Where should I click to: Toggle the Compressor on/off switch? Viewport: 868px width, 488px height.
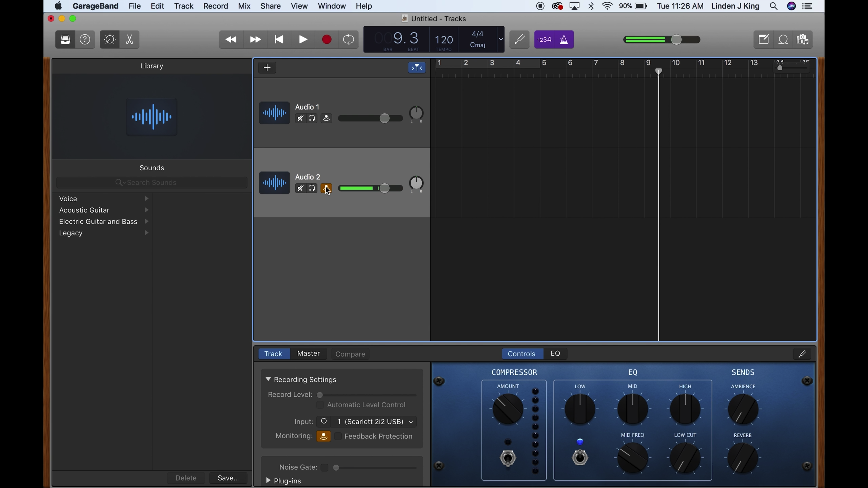click(508, 458)
